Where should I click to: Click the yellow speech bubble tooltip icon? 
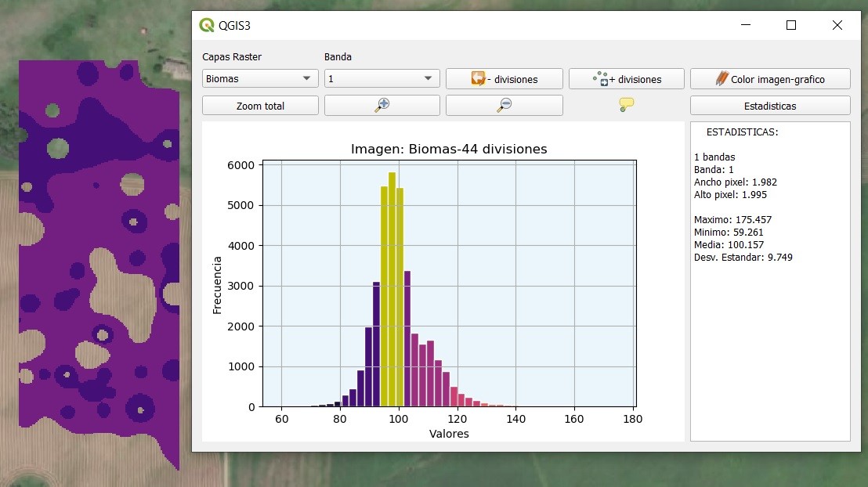(626, 105)
